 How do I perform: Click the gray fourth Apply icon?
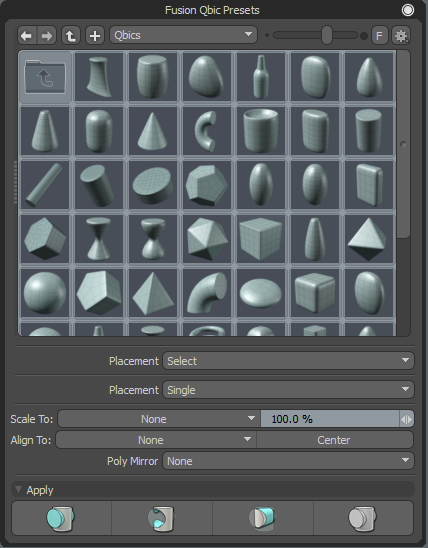click(x=363, y=518)
